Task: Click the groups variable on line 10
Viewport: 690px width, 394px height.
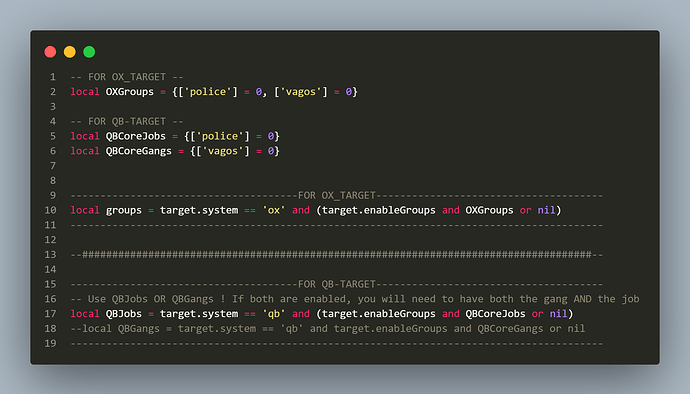Action: coord(124,210)
